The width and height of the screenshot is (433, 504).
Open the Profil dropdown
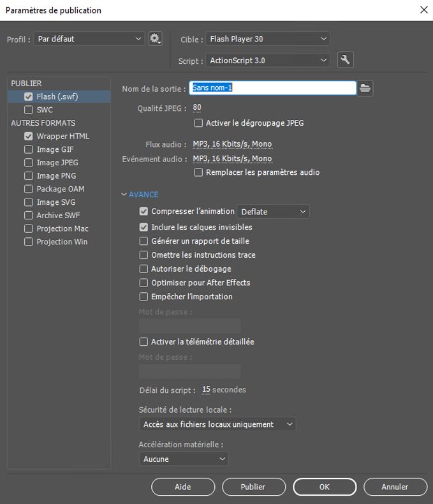point(89,39)
